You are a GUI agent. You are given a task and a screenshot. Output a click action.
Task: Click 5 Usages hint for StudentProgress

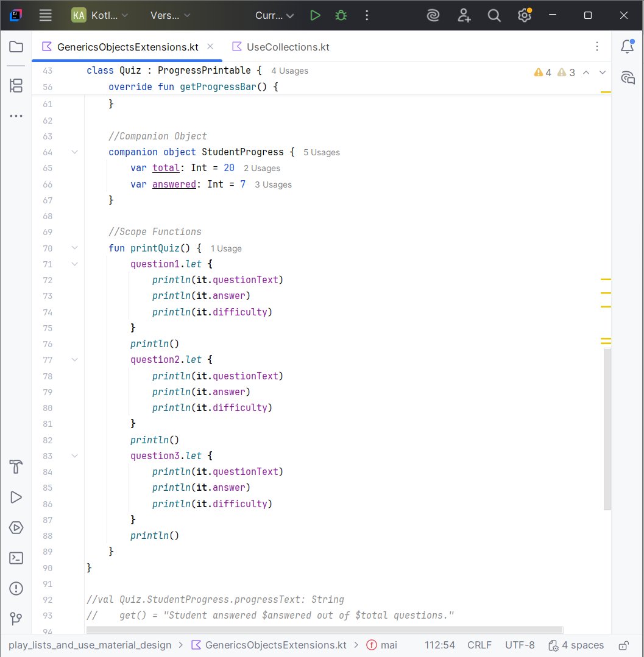[321, 152]
